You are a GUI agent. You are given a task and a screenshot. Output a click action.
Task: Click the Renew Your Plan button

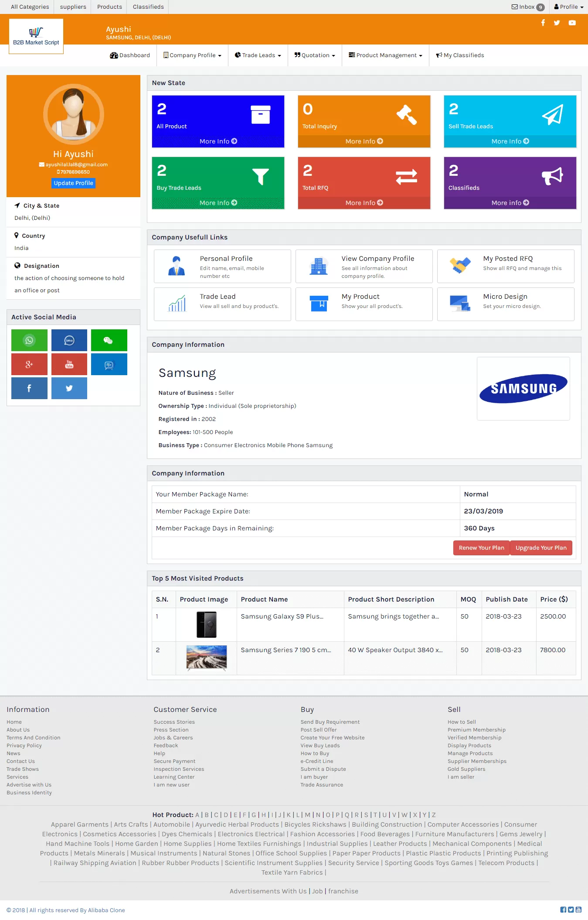tap(481, 548)
